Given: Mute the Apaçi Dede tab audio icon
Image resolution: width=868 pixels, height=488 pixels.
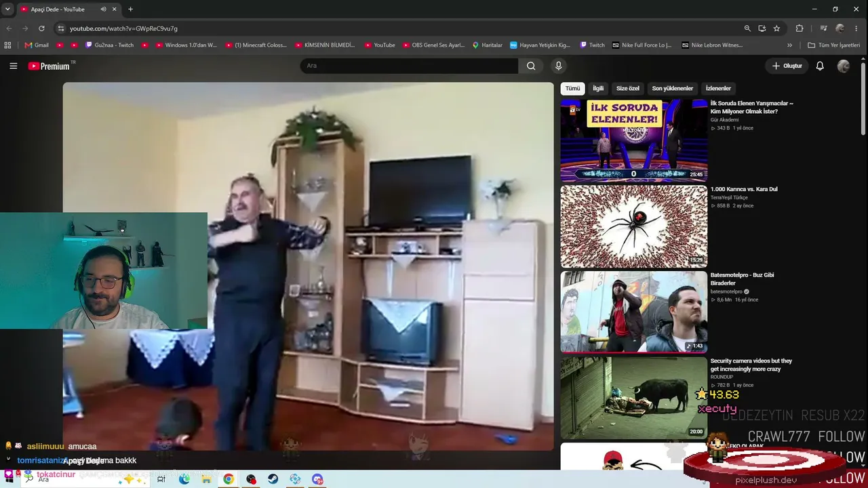Looking at the screenshot, I should pyautogui.click(x=103, y=9).
